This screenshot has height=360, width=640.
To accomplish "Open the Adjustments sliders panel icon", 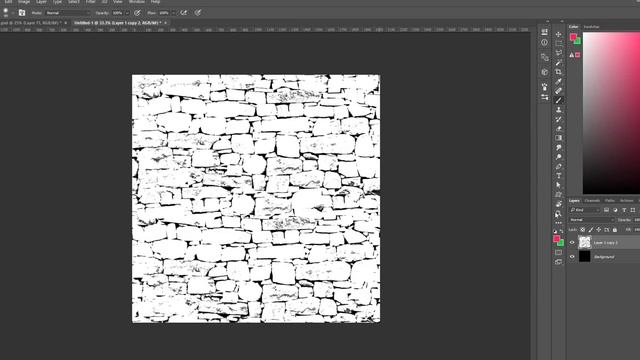I will coord(544,97).
